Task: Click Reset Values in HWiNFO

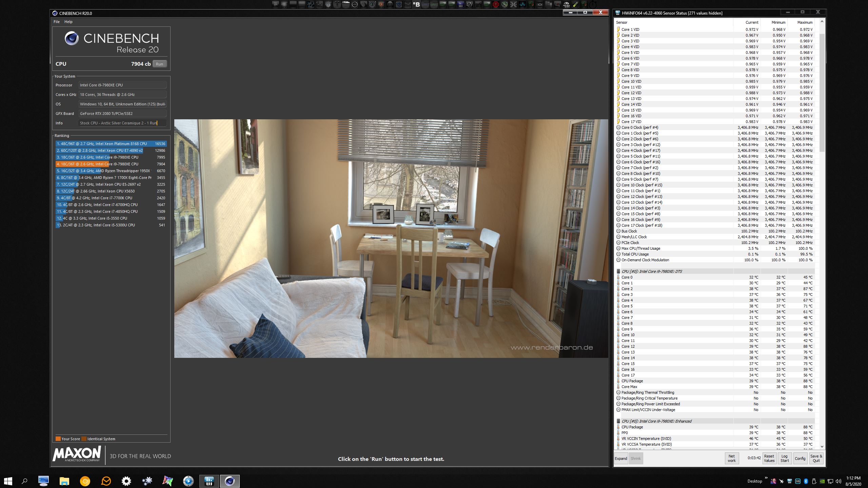Action: [x=769, y=459]
